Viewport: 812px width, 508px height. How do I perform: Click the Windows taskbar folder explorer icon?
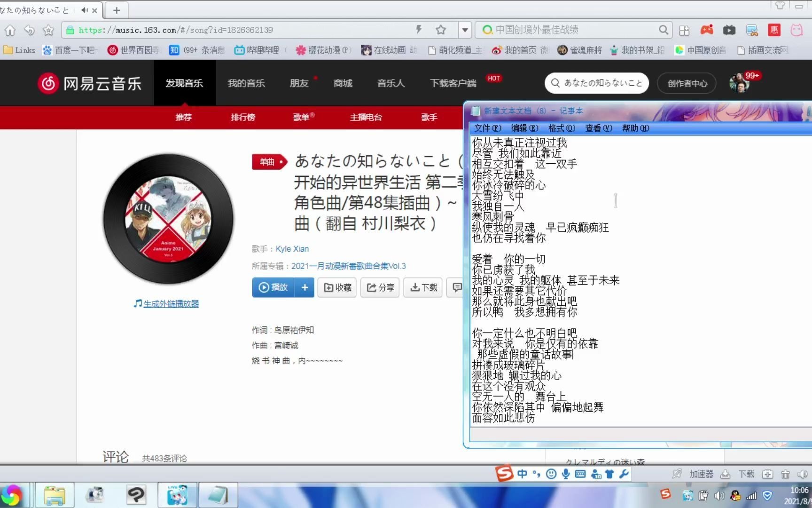coord(55,495)
